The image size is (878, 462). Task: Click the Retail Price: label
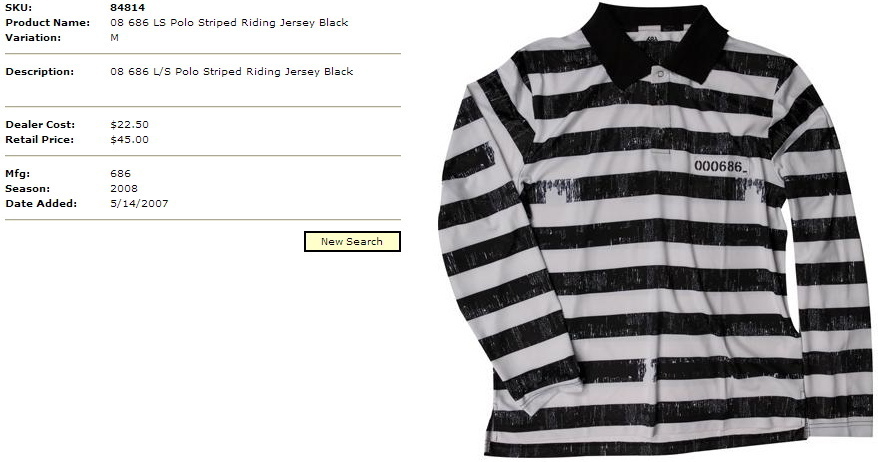(40, 139)
